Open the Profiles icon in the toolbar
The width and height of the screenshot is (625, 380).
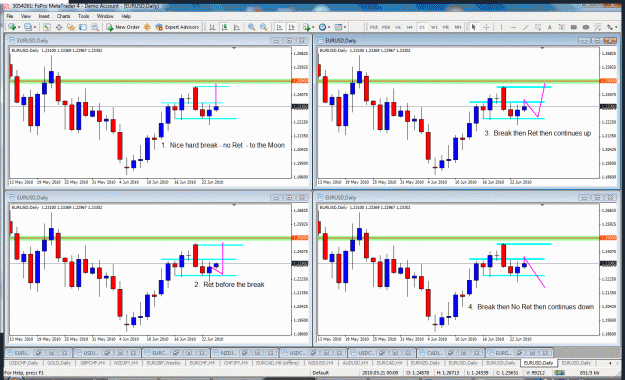(28, 27)
